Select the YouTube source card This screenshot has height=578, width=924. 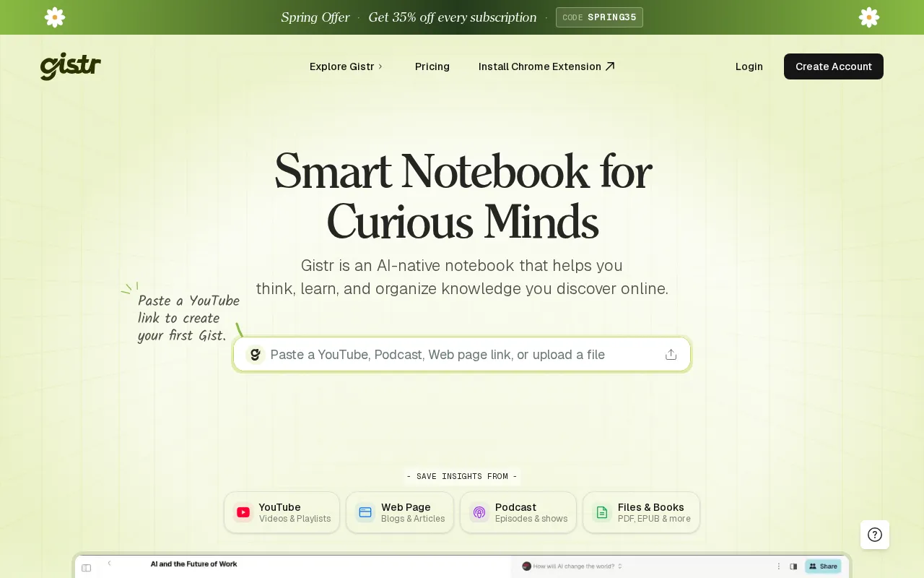pos(282,512)
